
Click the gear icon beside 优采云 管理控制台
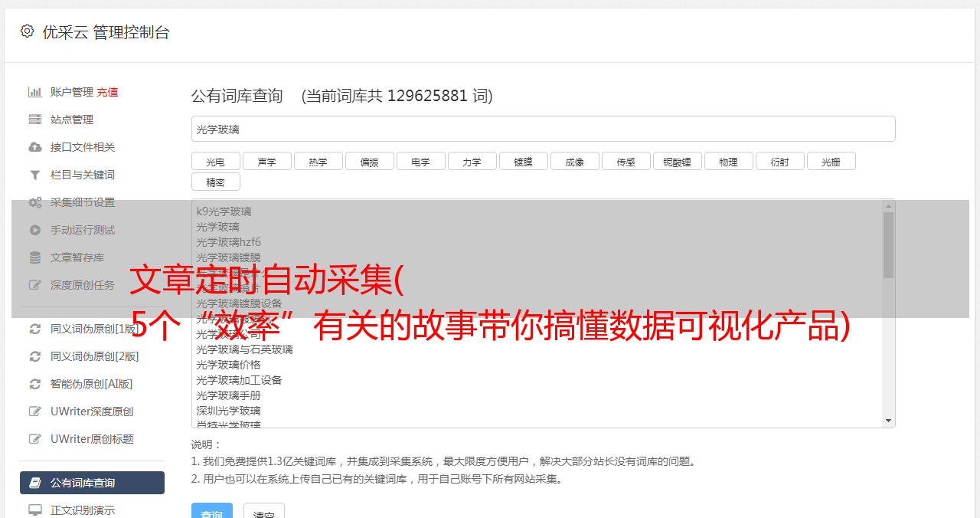(x=27, y=31)
